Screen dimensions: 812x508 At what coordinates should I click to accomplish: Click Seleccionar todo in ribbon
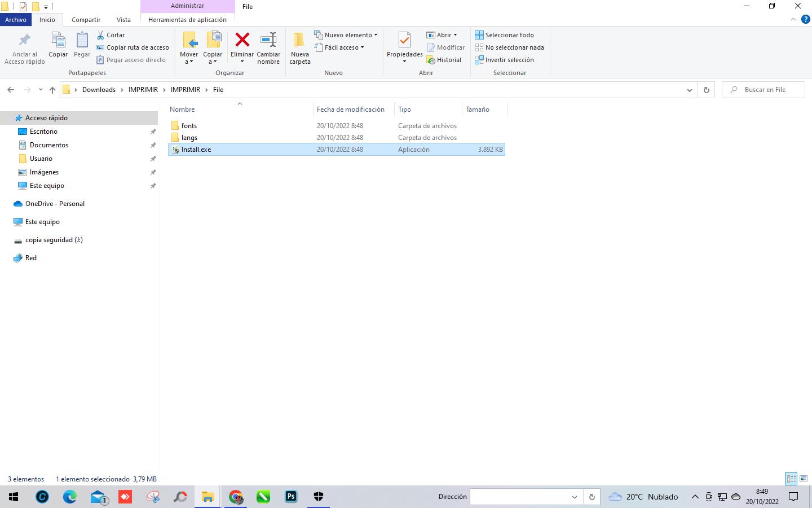pos(504,35)
